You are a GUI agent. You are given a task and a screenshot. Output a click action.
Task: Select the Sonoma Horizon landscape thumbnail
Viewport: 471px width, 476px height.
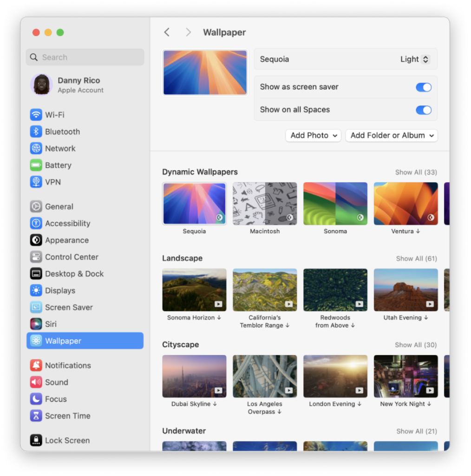click(194, 290)
